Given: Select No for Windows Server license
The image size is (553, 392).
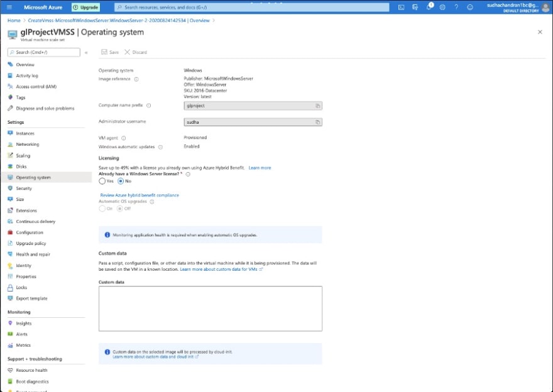Looking at the screenshot, I should [121, 181].
